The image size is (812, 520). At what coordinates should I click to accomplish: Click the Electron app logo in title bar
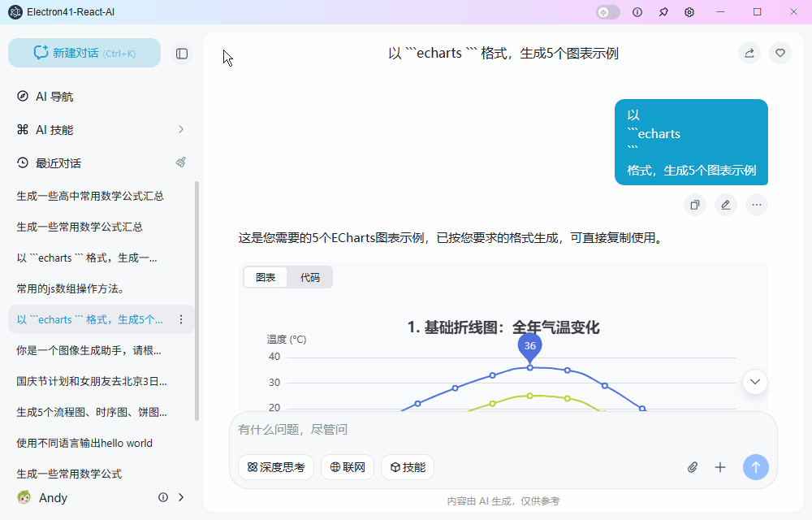click(x=15, y=12)
